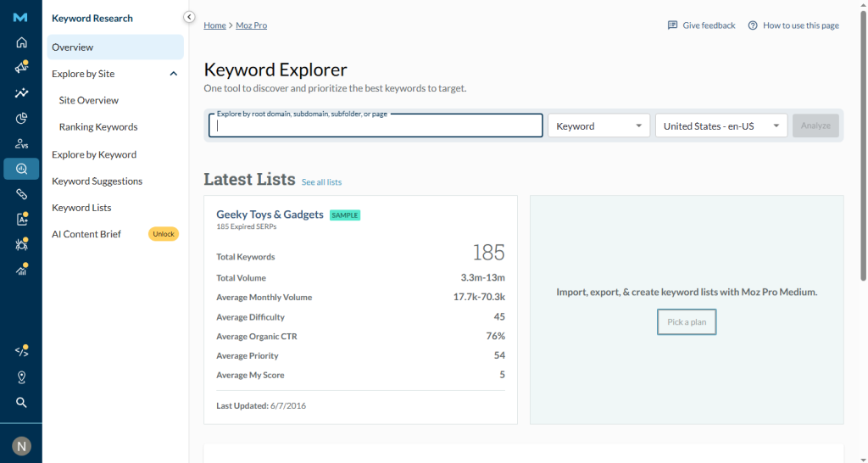Image resolution: width=868 pixels, height=463 pixels.
Task: Click the Pick a plan button
Action: (687, 321)
